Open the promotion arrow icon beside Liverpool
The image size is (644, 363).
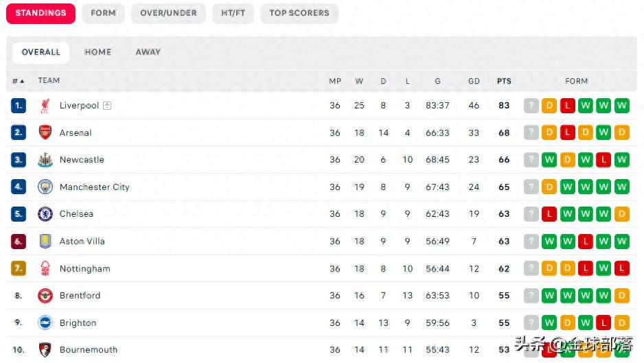[107, 106]
